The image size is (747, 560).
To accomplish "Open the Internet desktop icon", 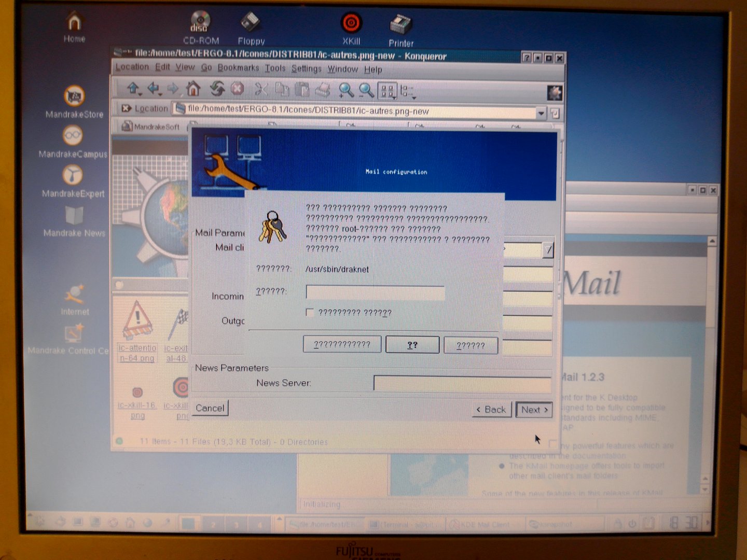I will point(75,300).
